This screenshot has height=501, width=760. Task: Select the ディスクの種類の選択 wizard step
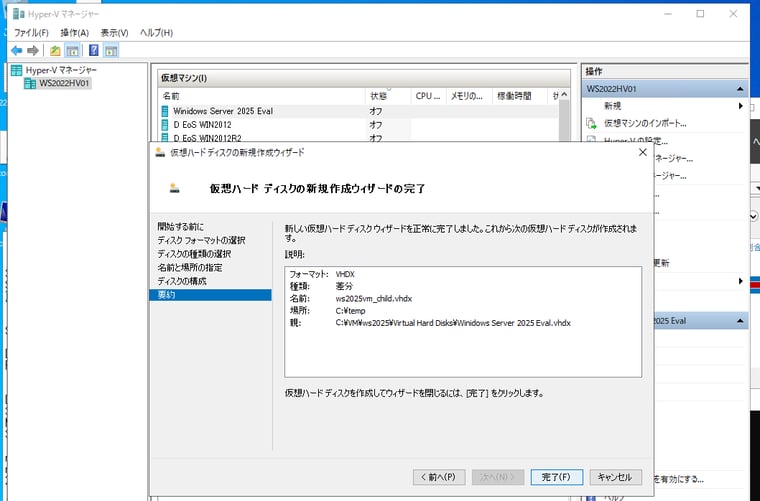[x=194, y=253]
